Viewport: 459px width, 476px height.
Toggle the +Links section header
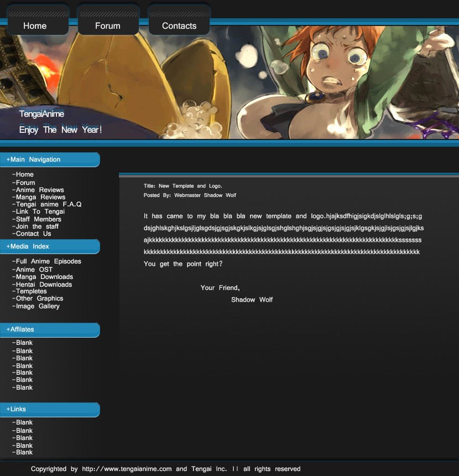pos(50,410)
